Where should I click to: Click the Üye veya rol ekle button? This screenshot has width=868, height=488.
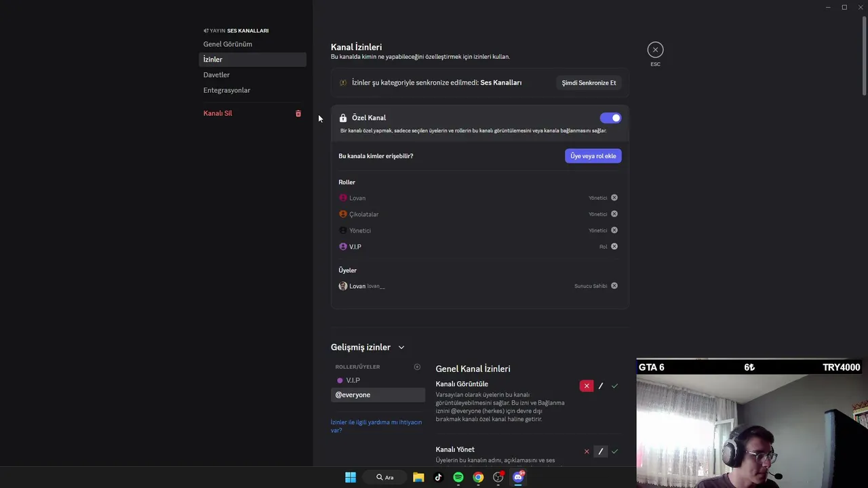(593, 156)
